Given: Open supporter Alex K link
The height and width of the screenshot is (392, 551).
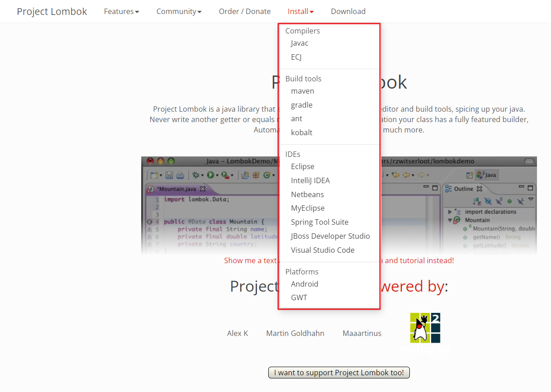Looking at the screenshot, I should click(237, 333).
